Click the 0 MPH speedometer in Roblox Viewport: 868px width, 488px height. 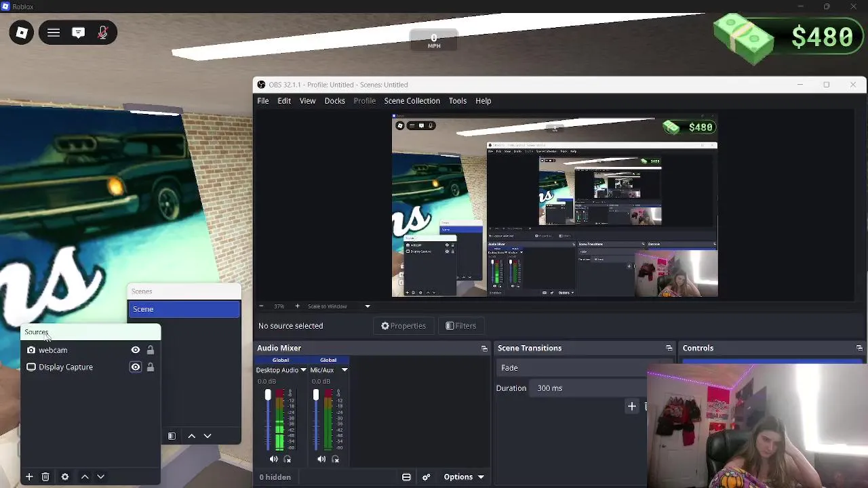434,41
